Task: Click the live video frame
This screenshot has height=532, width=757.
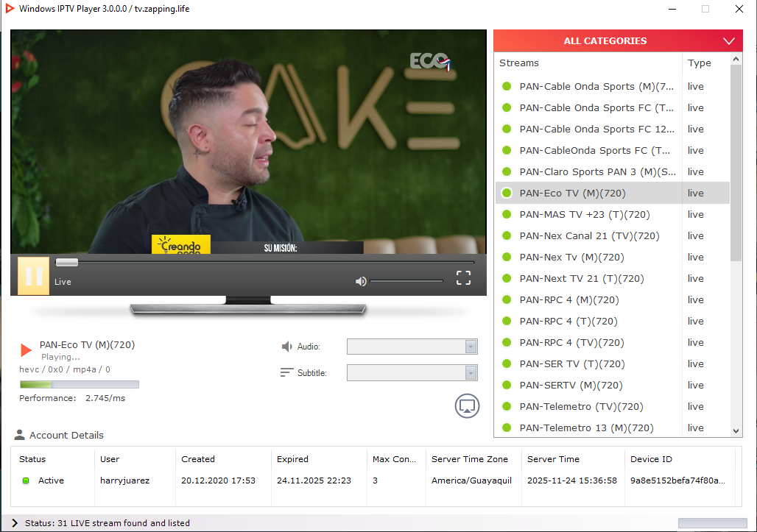Action: point(248,142)
